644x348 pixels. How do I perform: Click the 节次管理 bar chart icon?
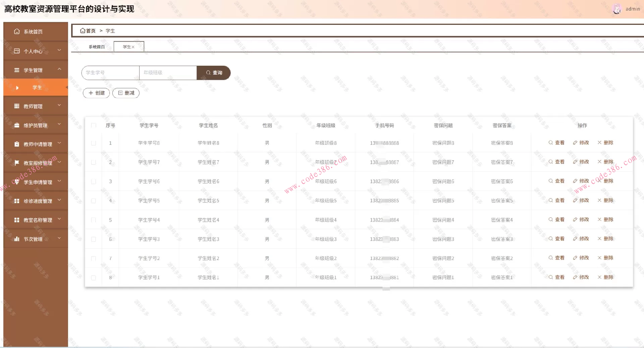tap(17, 239)
